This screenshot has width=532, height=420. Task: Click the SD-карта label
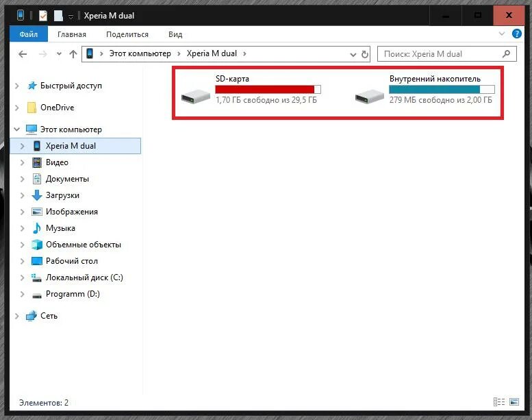pyautogui.click(x=232, y=79)
